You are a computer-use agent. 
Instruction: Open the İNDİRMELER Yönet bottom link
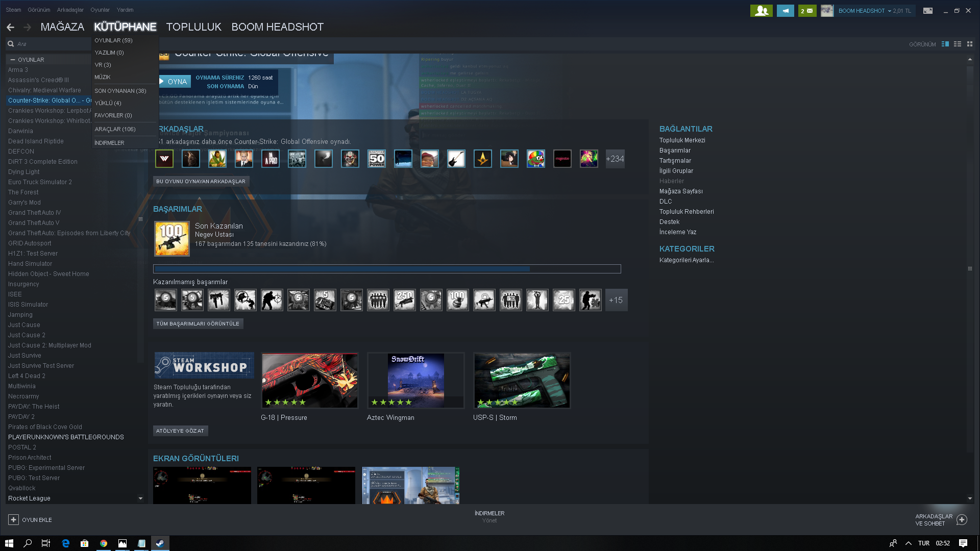coord(489,517)
